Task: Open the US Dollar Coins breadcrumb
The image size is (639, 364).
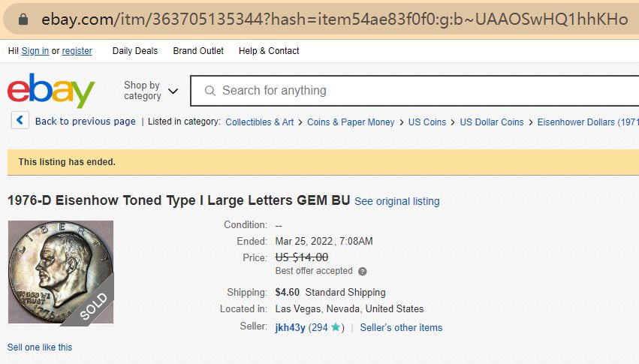Action: (x=491, y=122)
